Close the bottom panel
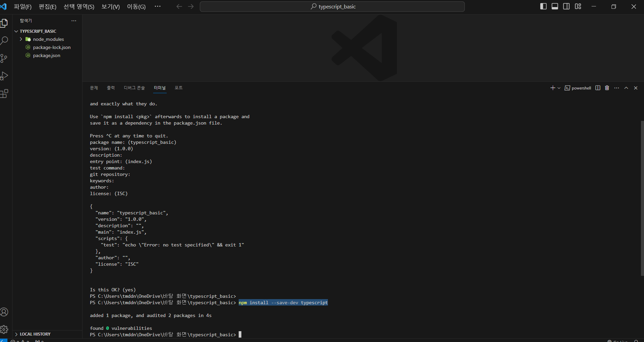The height and width of the screenshot is (342, 644). 636,88
